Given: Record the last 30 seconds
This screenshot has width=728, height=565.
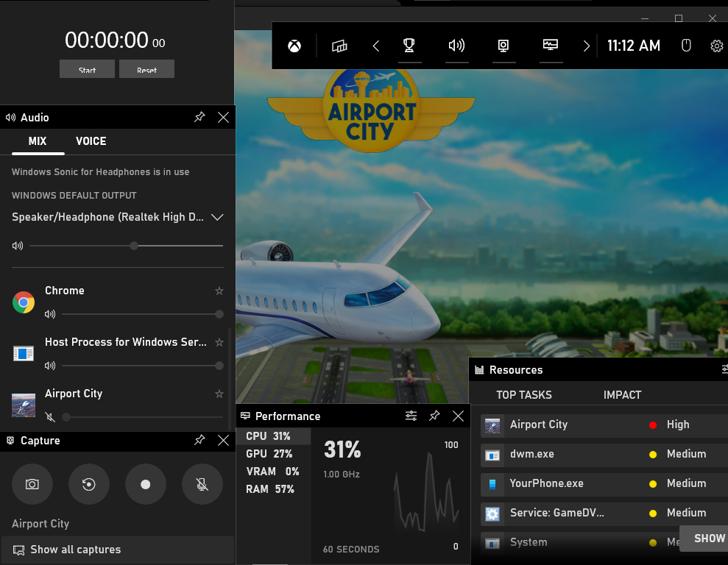Looking at the screenshot, I should click(88, 484).
